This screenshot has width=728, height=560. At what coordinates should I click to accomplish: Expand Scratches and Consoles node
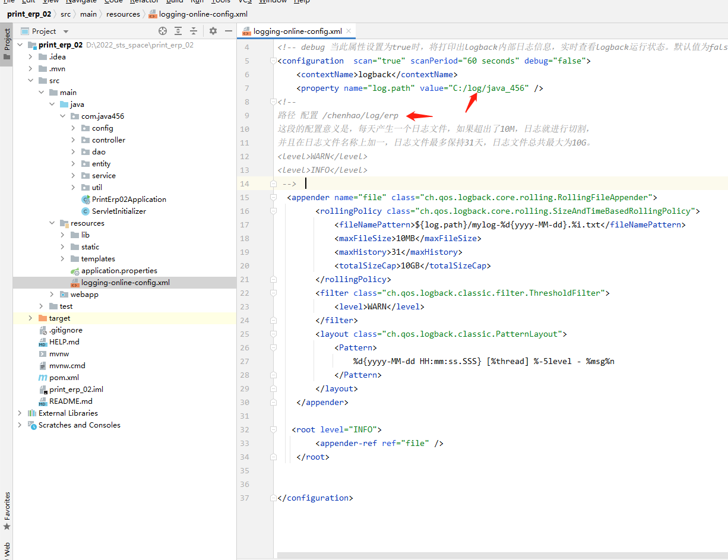(20, 425)
